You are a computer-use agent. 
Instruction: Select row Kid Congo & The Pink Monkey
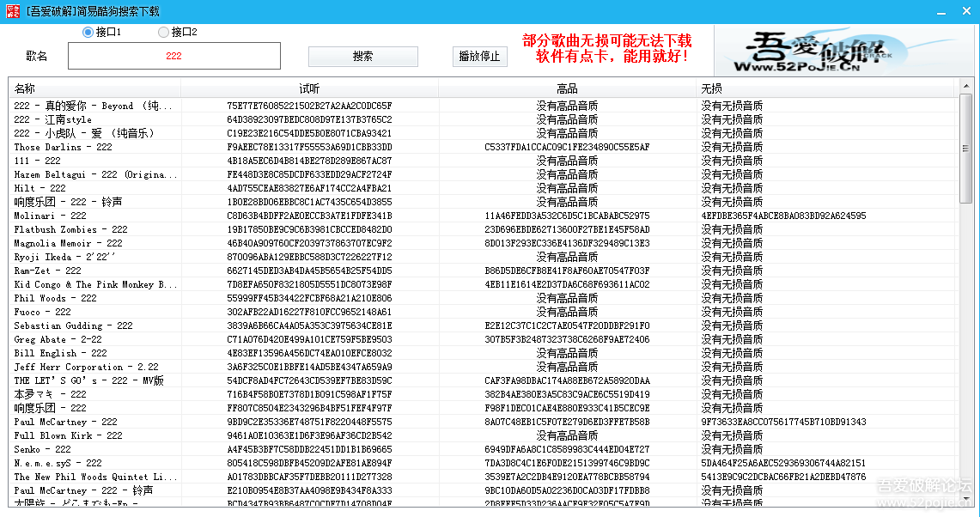point(481,284)
